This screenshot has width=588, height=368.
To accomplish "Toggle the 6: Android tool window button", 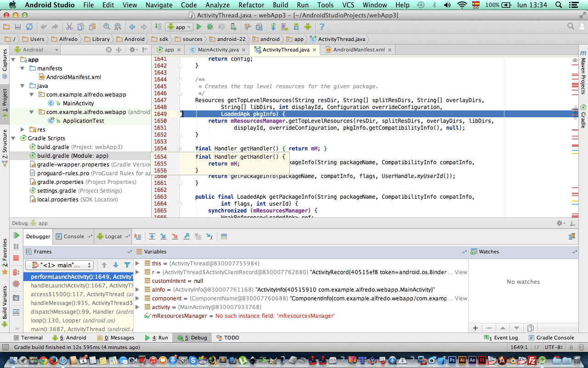I will coord(69,338).
